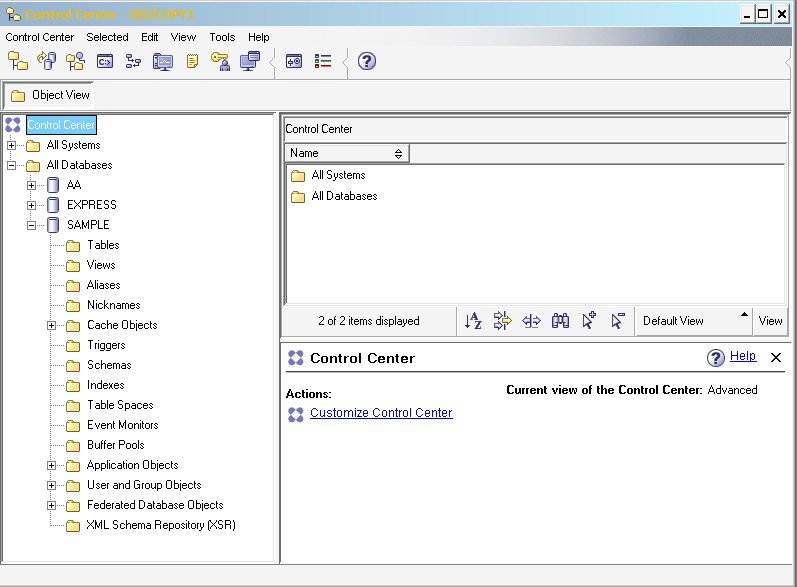This screenshot has width=797, height=587.
Task: Expand the Application Objects folder
Action: pos(51,466)
